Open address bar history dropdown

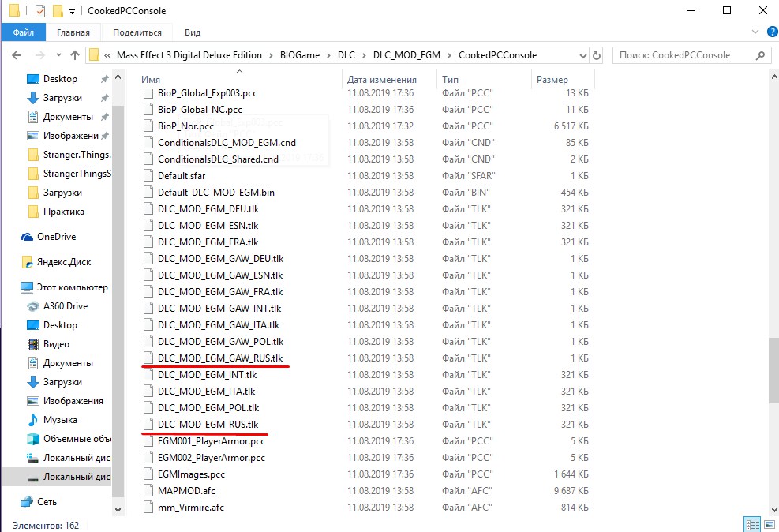(583, 55)
